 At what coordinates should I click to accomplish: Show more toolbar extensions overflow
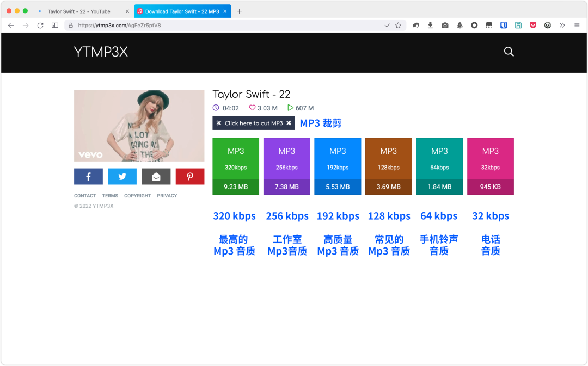562,26
